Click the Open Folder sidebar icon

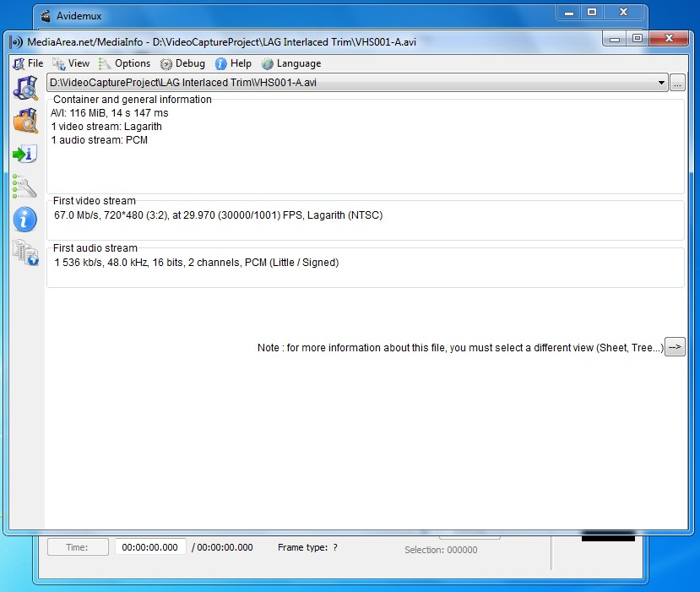(25, 121)
